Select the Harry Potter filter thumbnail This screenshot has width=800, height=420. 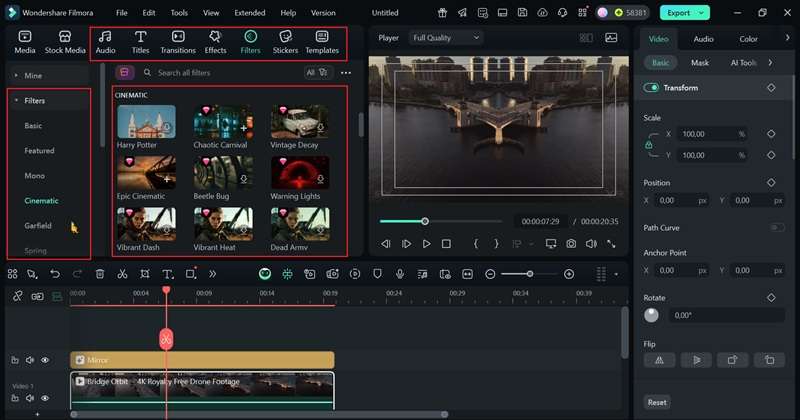(146, 122)
